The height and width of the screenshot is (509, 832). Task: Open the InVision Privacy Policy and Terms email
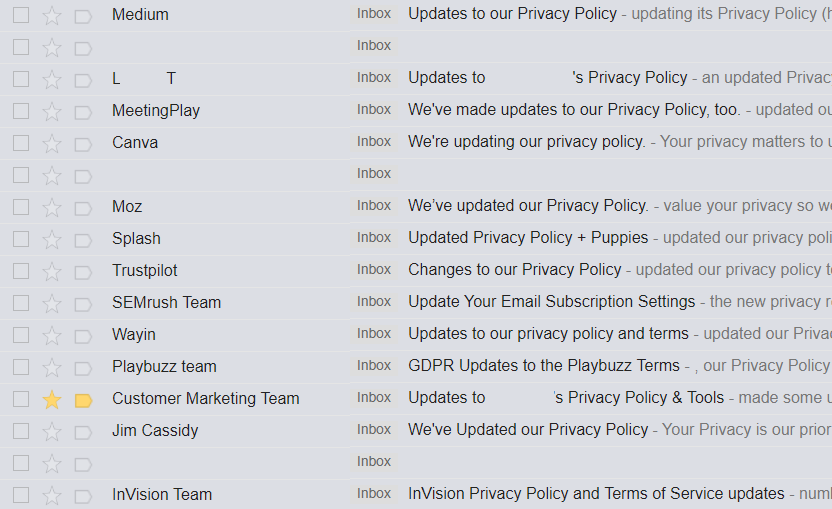596,494
